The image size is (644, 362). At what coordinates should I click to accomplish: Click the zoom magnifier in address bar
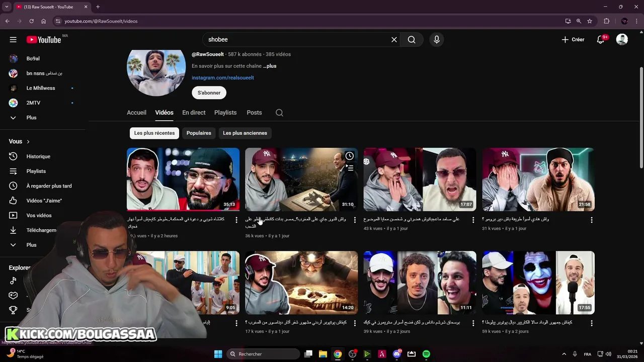[x=579, y=21]
